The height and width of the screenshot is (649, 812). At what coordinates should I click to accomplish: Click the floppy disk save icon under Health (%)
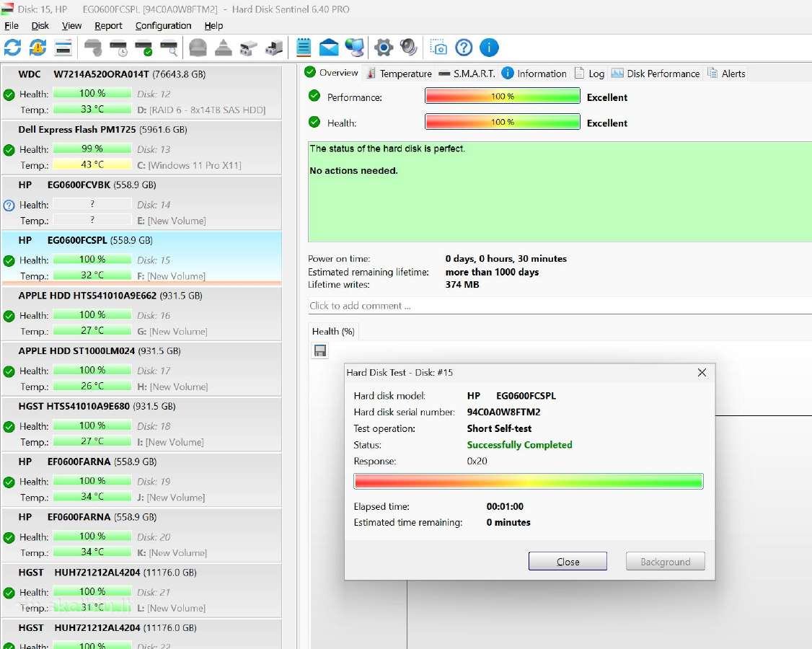[321, 350]
